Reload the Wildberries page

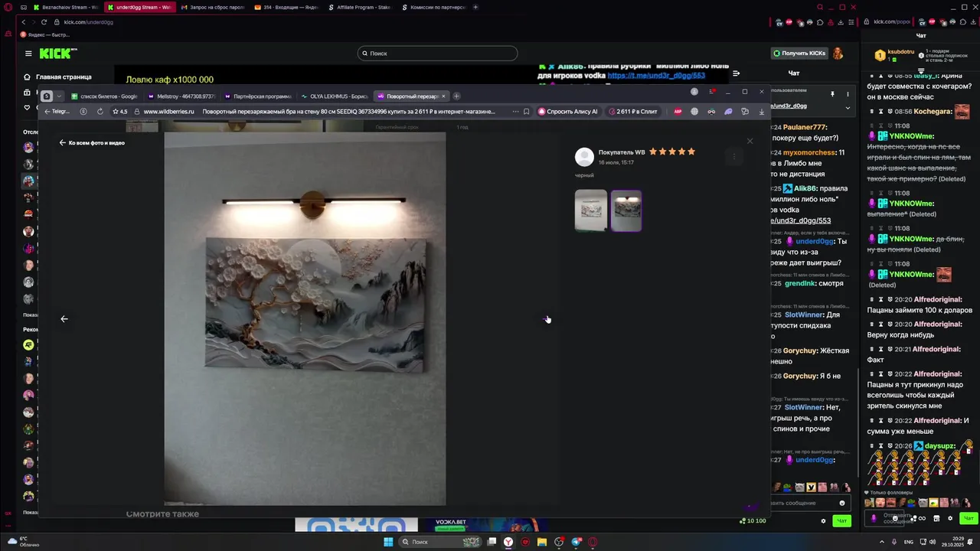100,112
